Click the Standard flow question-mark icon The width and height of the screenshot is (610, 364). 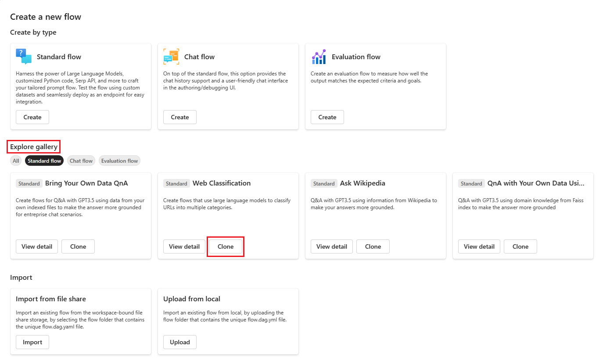click(24, 57)
